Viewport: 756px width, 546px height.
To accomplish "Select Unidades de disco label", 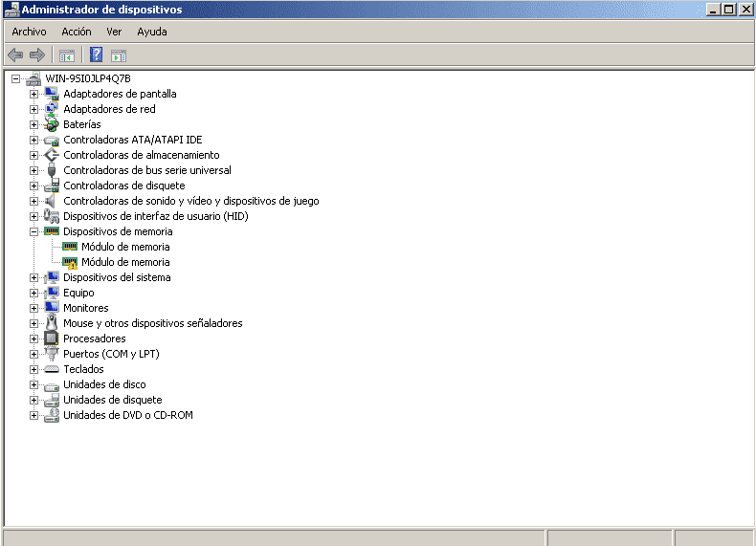I will pos(104,384).
